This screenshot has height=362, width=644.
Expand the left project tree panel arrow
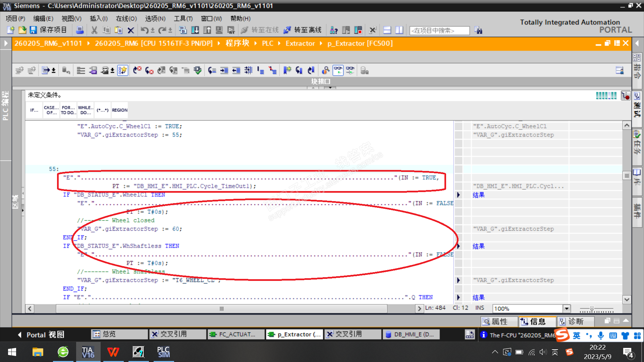[x=6, y=43]
